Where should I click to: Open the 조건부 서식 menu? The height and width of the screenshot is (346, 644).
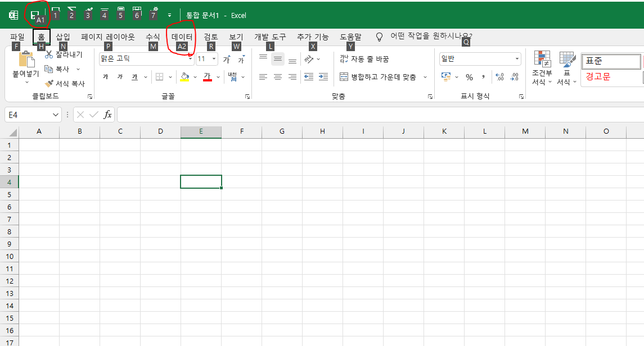(542, 68)
